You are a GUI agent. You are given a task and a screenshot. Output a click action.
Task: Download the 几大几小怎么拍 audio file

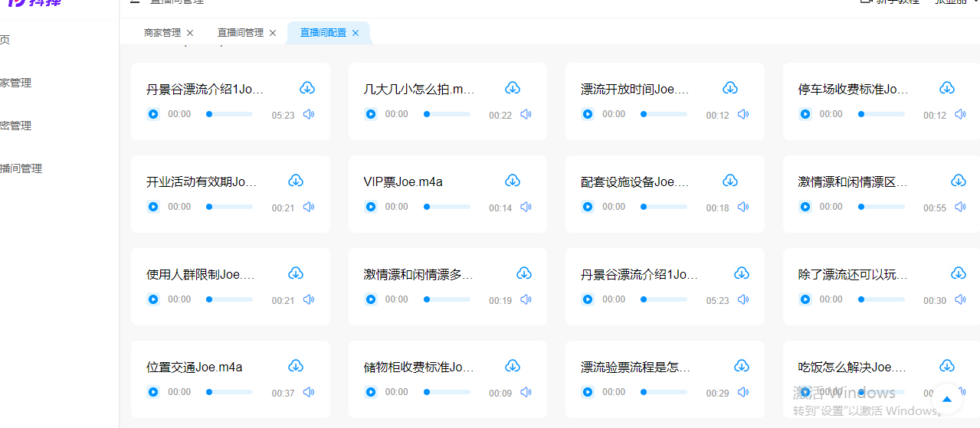pos(513,88)
